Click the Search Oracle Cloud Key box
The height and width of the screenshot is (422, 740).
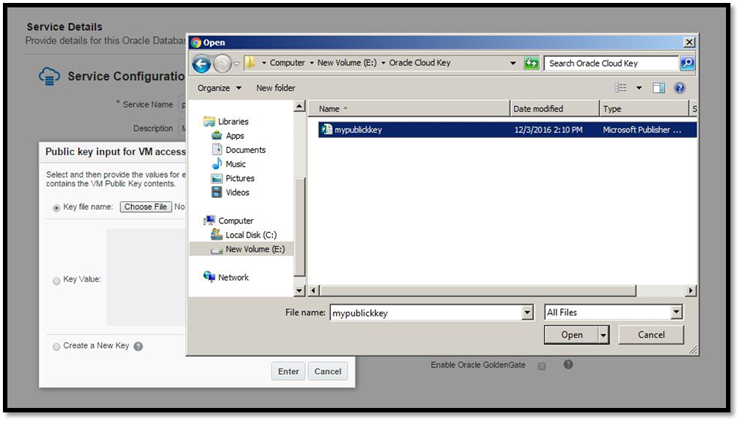click(x=612, y=63)
